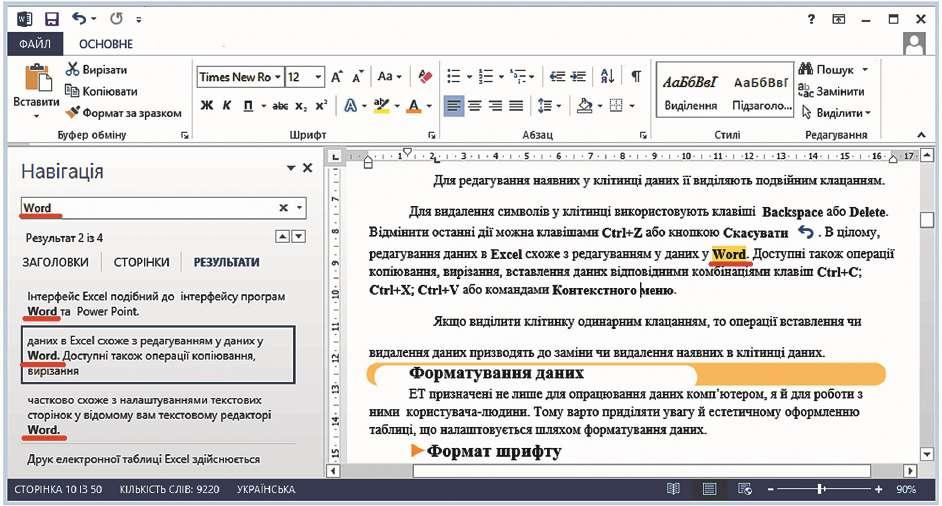Open the ФАЙЛ tab
This screenshot has height=506, width=942.
pyautogui.click(x=34, y=44)
